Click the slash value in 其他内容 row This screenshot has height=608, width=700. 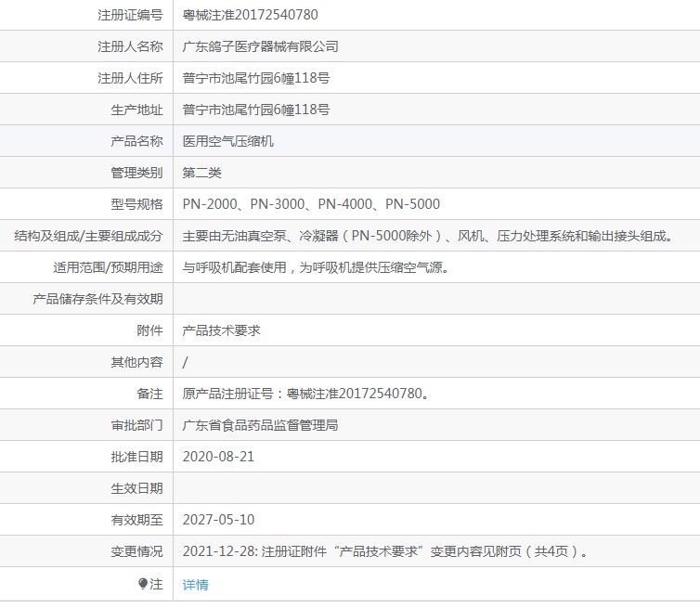coord(186,362)
